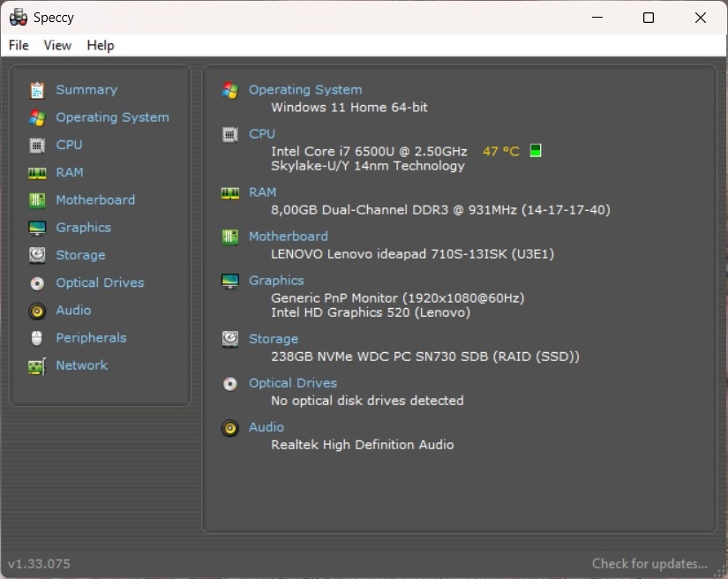Viewport: 728px width, 579px height.
Task: Click the Operating System icon in the summary panel
Action: pos(230,89)
